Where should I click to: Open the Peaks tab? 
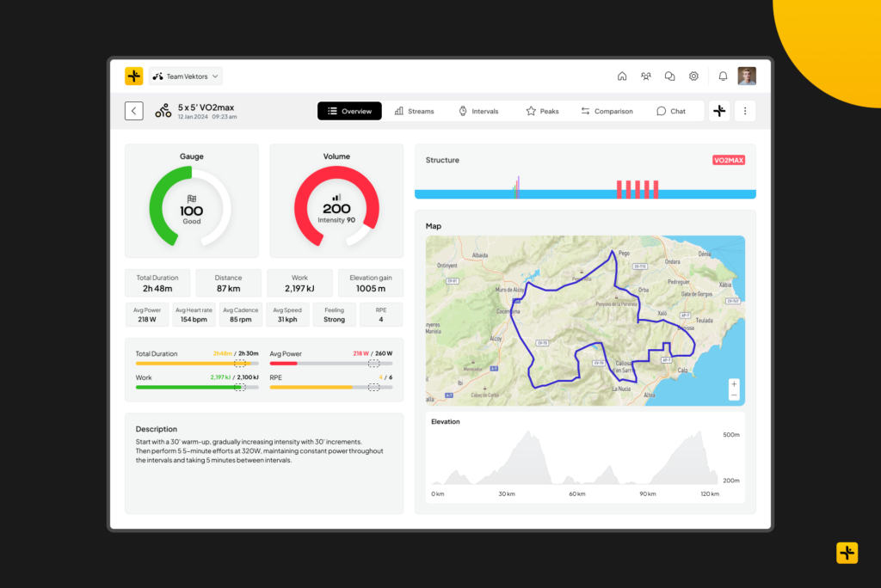pos(542,111)
